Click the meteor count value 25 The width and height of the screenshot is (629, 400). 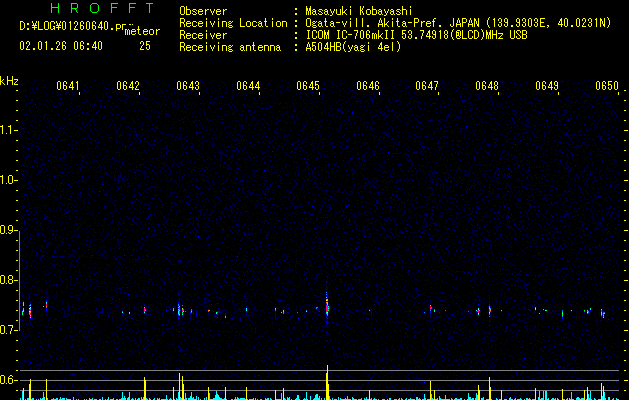pos(145,46)
